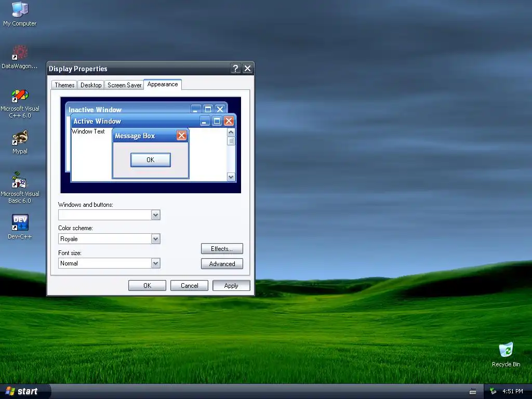The height and width of the screenshot is (399, 532).
Task: Switch to the Themes tab
Action: (64, 85)
